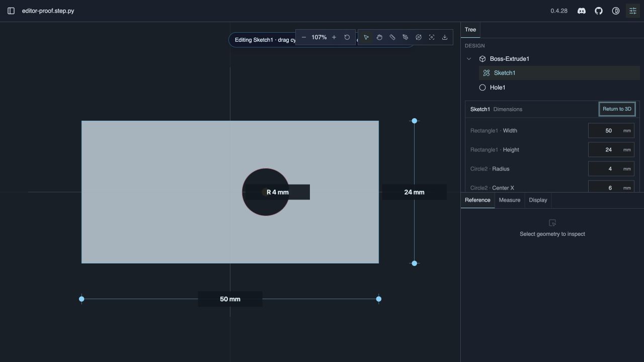Click the top handle of the 24 mm dimension

(414, 121)
